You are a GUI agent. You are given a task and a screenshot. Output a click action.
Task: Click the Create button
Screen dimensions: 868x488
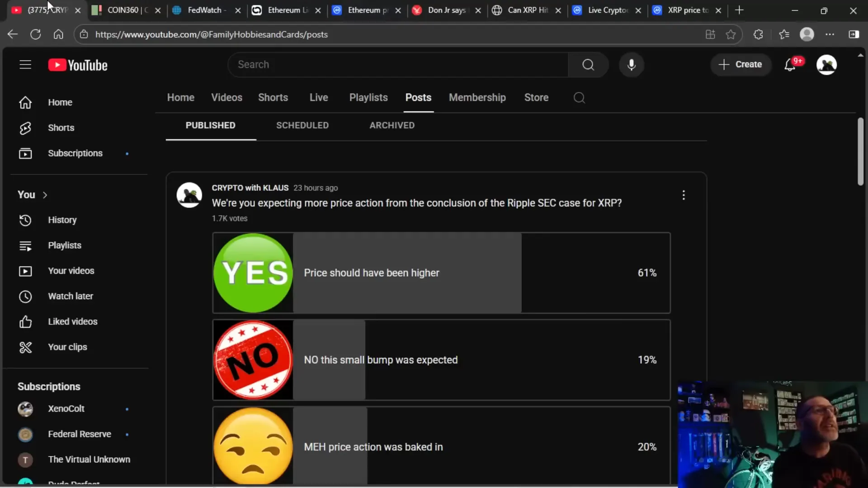tap(741, 65)
